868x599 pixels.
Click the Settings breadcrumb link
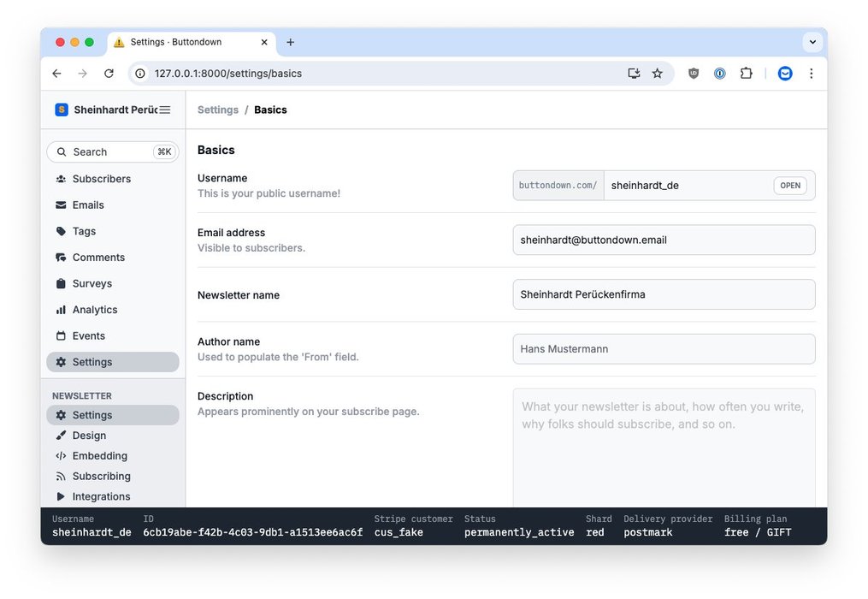click(217, 110)
